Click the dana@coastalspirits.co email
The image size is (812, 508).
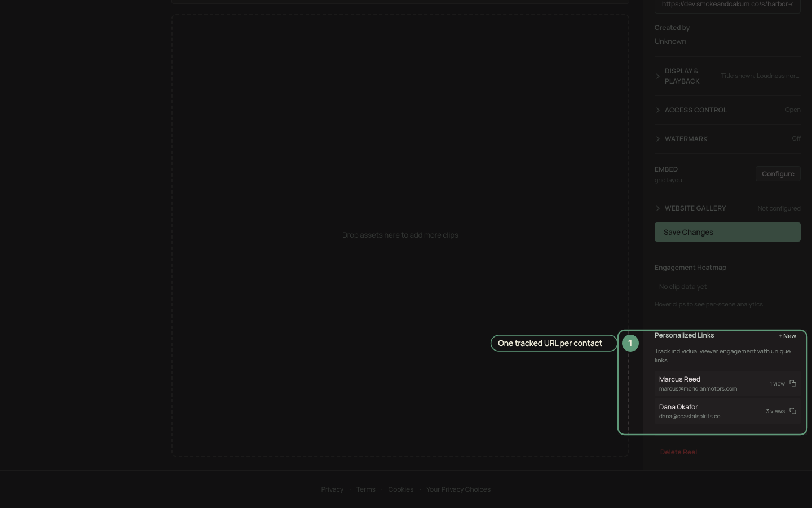pyautogui.click(x=690, y=417)
